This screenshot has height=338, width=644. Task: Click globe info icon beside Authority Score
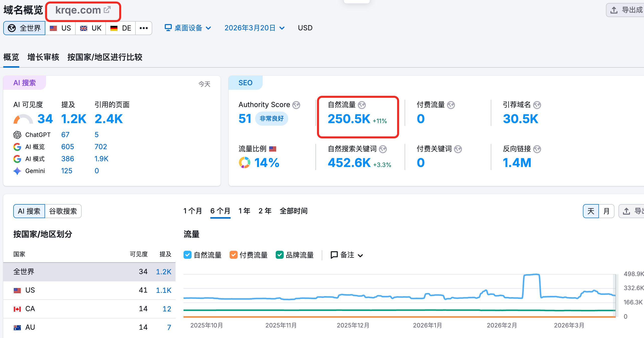coord(296,105)
